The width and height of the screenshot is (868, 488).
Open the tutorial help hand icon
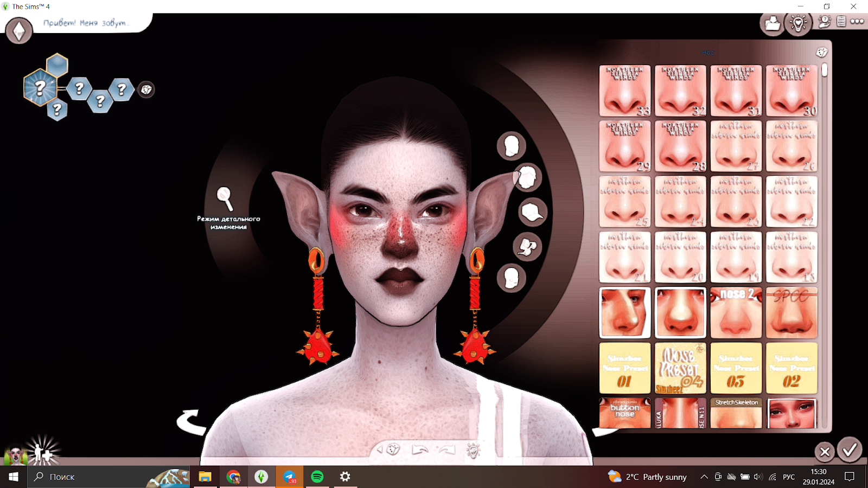point(825,22)
